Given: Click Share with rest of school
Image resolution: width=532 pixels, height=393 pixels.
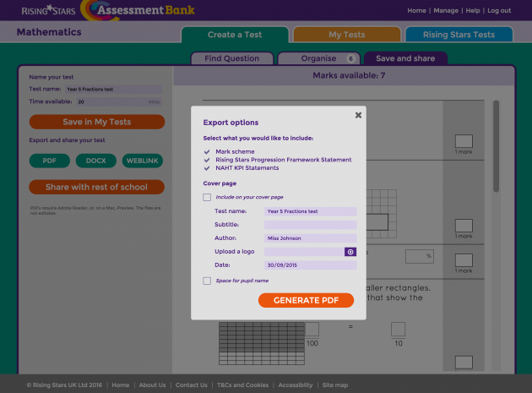Looking at the screenshot, I should tap(97, 187).
